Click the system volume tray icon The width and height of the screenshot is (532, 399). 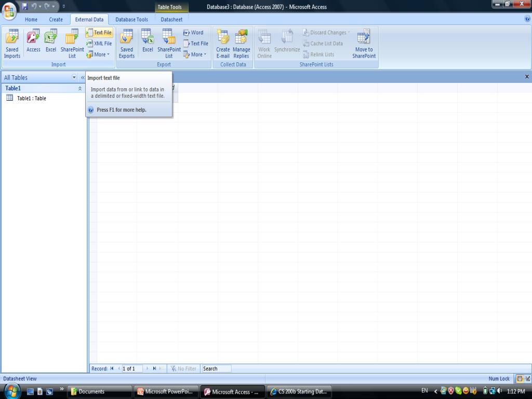tap(499, 391)
